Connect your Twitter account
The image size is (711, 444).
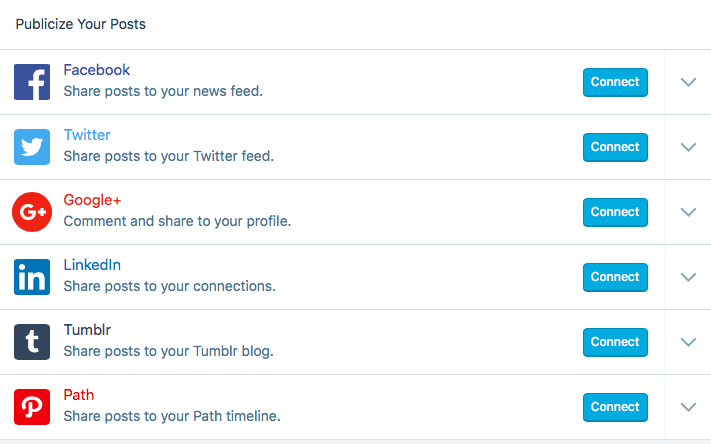point(615,147)
